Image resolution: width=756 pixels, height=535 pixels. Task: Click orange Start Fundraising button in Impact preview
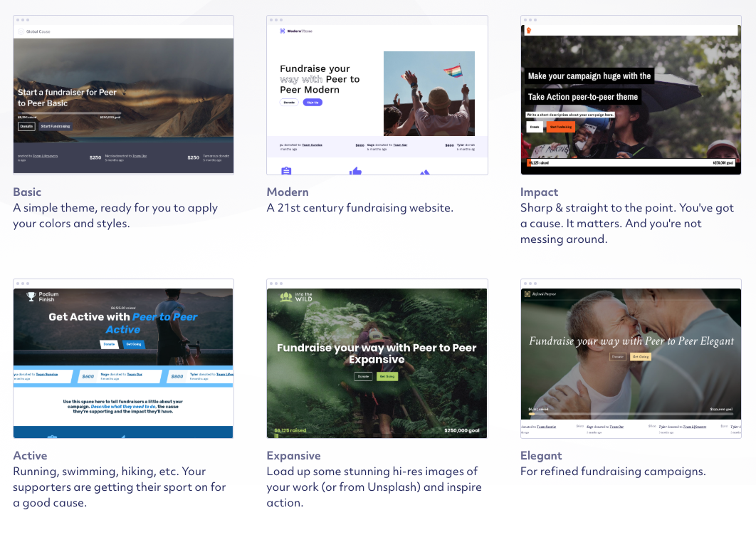point(561,127)
